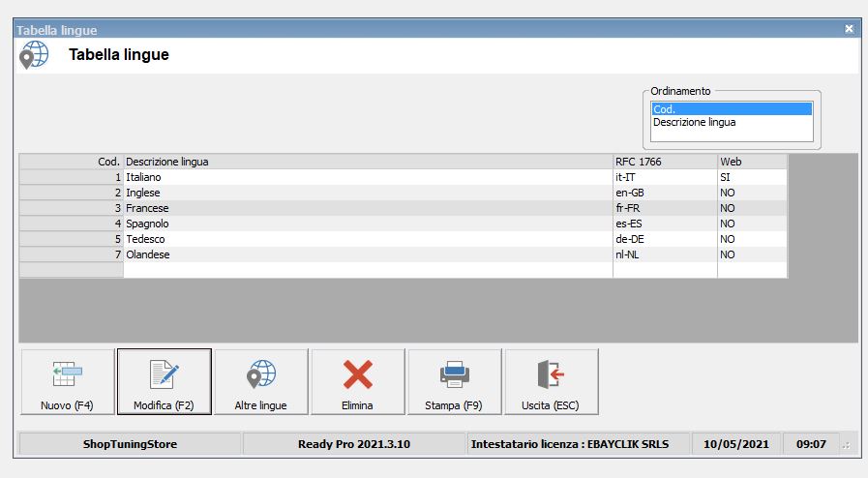Click ShopTuningStore in the status bar
The width and height of the screenshot is (868, 478).
(130, 444)
